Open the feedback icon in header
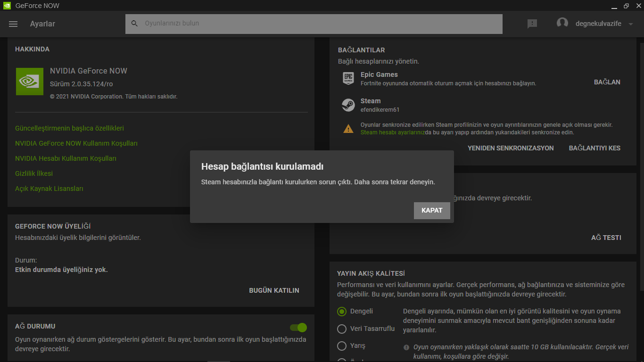 tap(532, 24)
